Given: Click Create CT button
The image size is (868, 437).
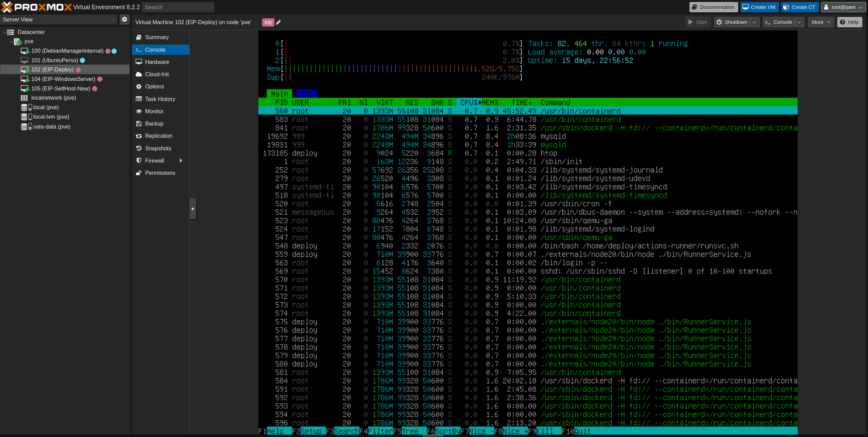Looking at the screenshot, I should 800,7.
